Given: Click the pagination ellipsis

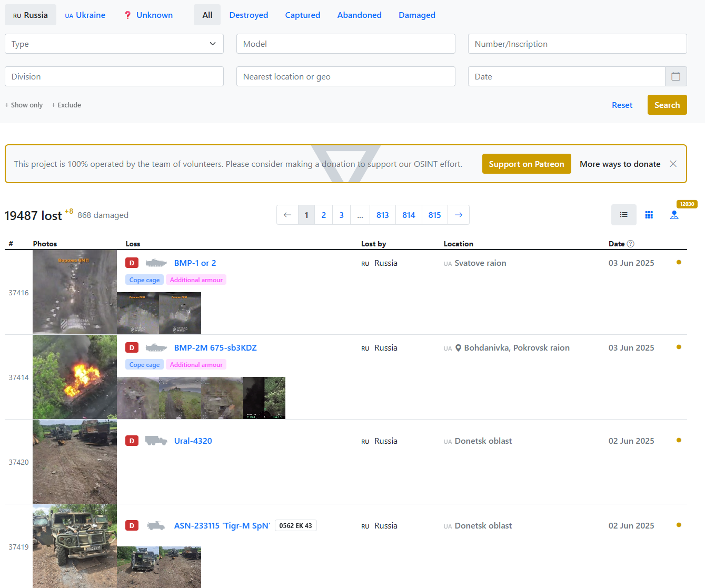Looking at the screenshot, I should coord(360,215).
